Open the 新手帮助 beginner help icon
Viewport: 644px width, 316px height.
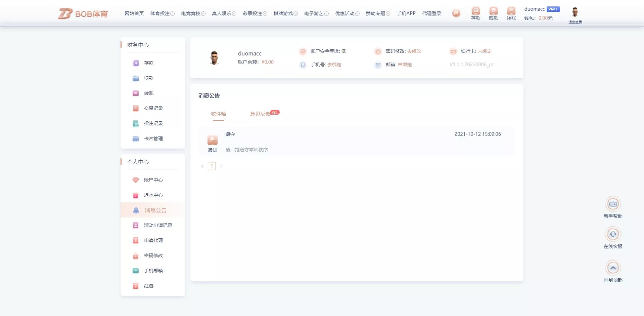tap(613, 204)
